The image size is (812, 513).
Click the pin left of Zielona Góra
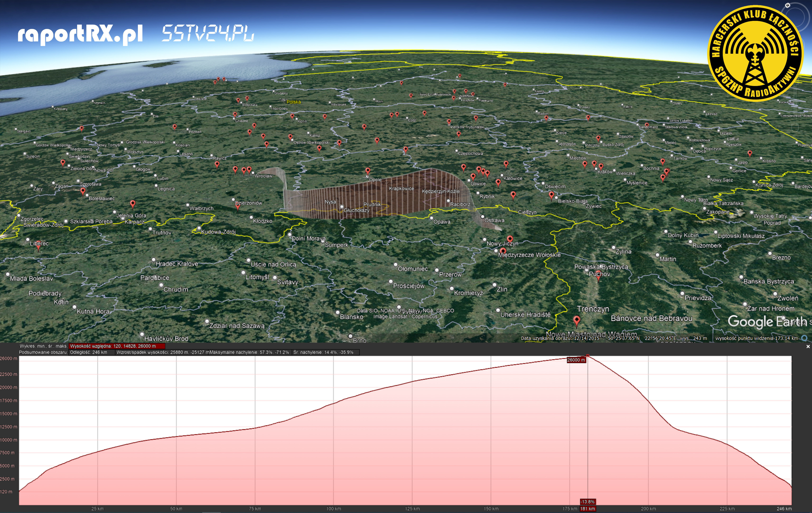pos(63,163)
